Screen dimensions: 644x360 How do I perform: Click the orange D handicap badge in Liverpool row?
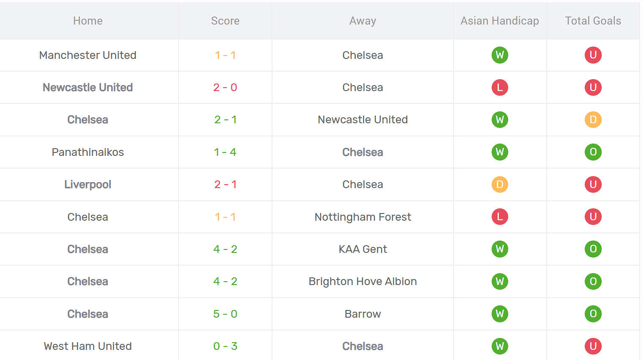pos(500,185)
